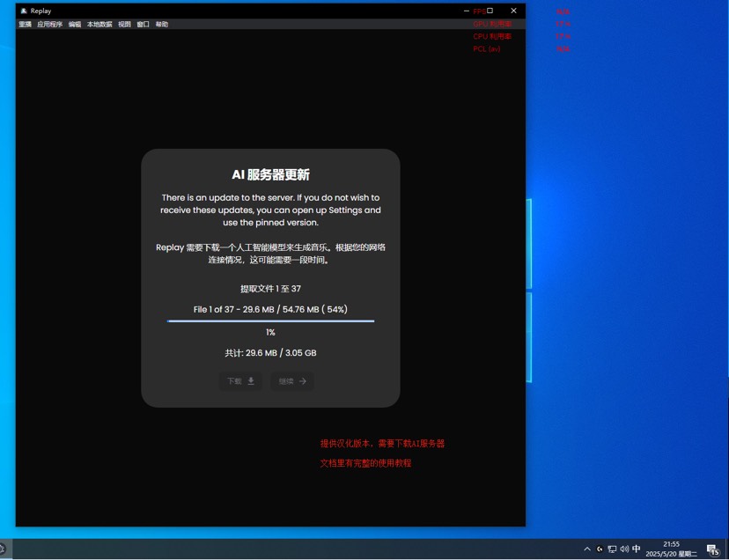Image resolution: width=729 pixels, height=560 pixels.
Task: Click the download progress bar
Action: 270,321
